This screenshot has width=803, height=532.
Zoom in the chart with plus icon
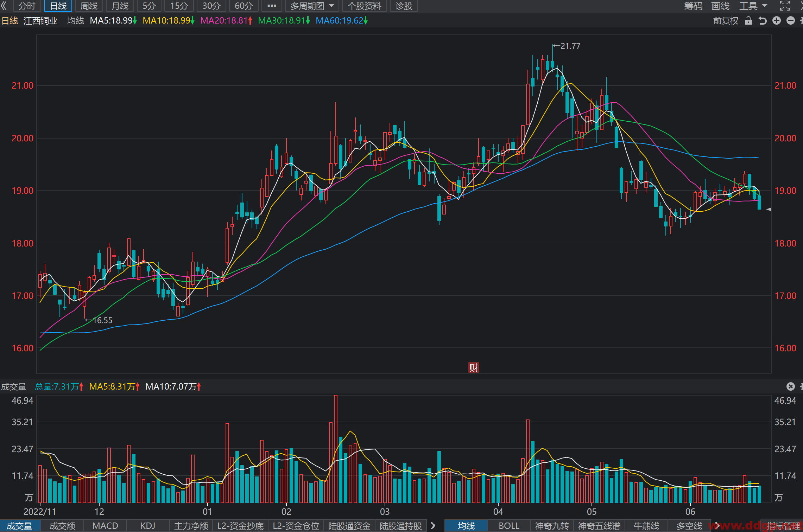[x=777, y=21]
